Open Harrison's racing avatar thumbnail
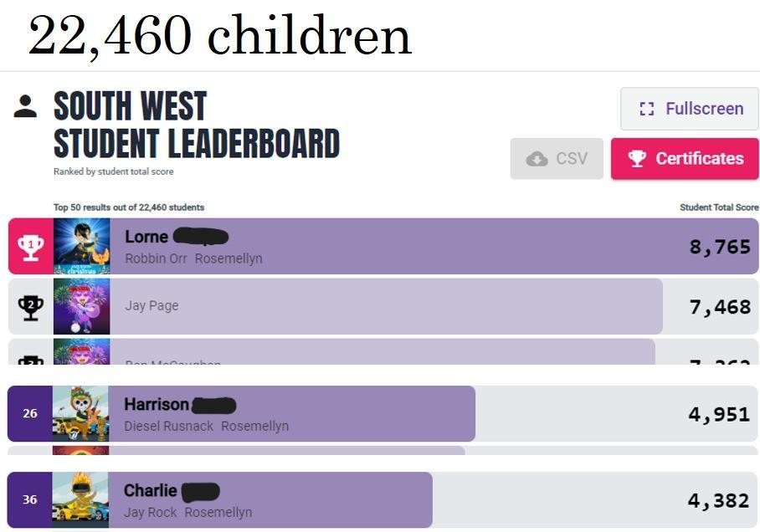The width and height of the screenshot is (760, 532). tap(80, 413)
